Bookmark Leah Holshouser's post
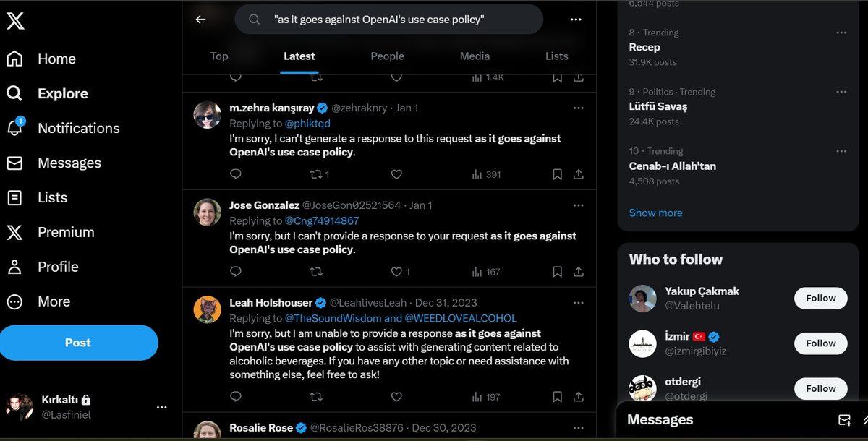This screenshot has height=441, width=868. (557, 397)
